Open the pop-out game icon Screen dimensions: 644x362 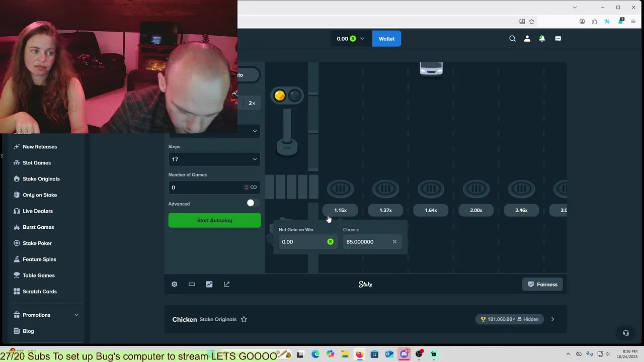[227, 284]
